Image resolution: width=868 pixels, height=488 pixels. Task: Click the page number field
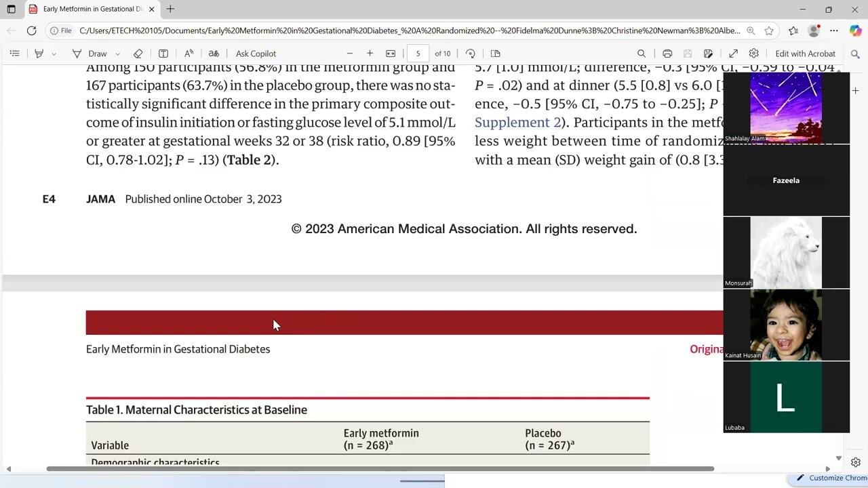pyautogui.click(x=418, y=54)
